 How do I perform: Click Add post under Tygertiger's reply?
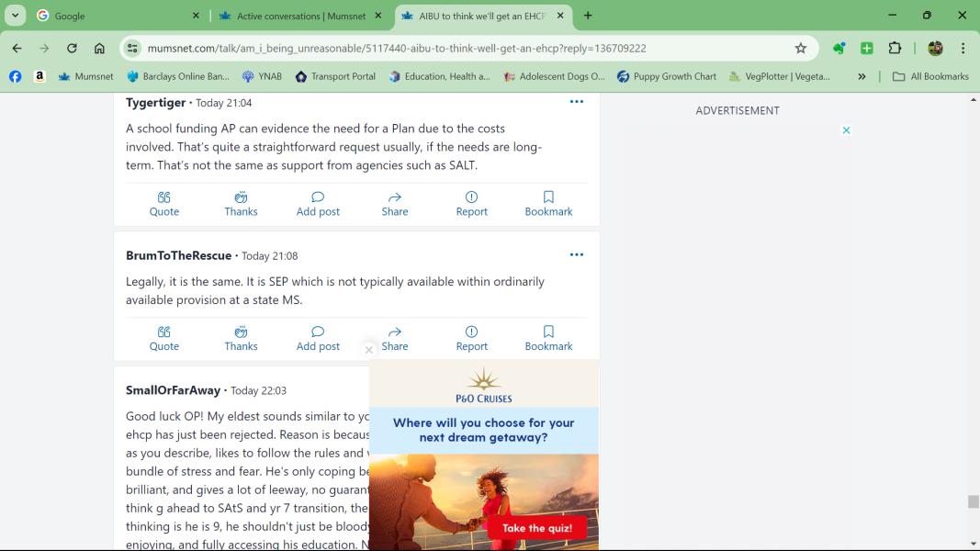318,203
